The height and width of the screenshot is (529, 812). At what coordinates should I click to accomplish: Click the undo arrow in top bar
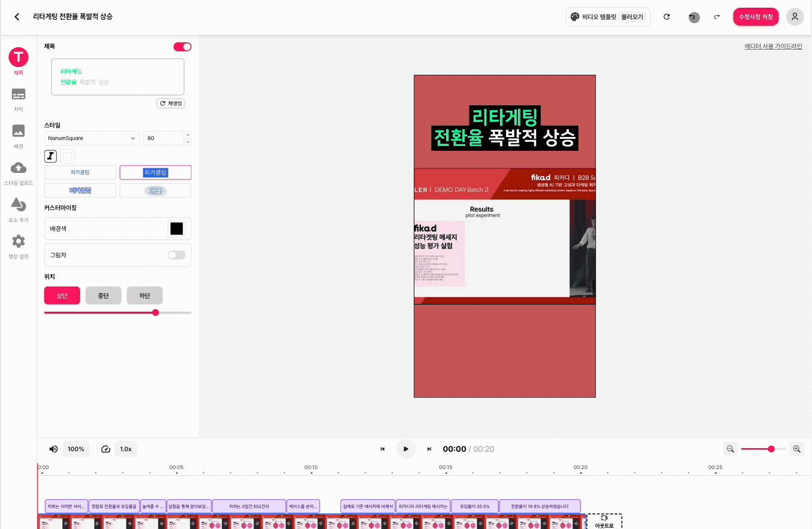pyautogui.click(x=693, y=17)
